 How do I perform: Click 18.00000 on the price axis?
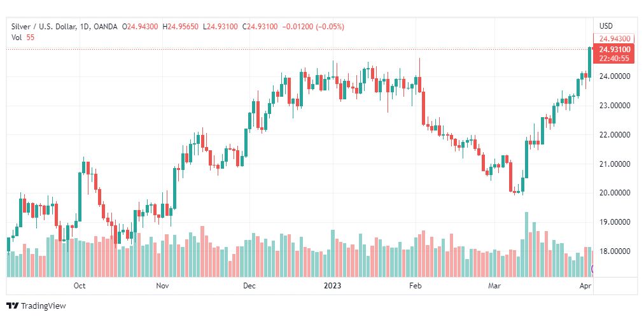pyautogui.click(x=615, y=251)
